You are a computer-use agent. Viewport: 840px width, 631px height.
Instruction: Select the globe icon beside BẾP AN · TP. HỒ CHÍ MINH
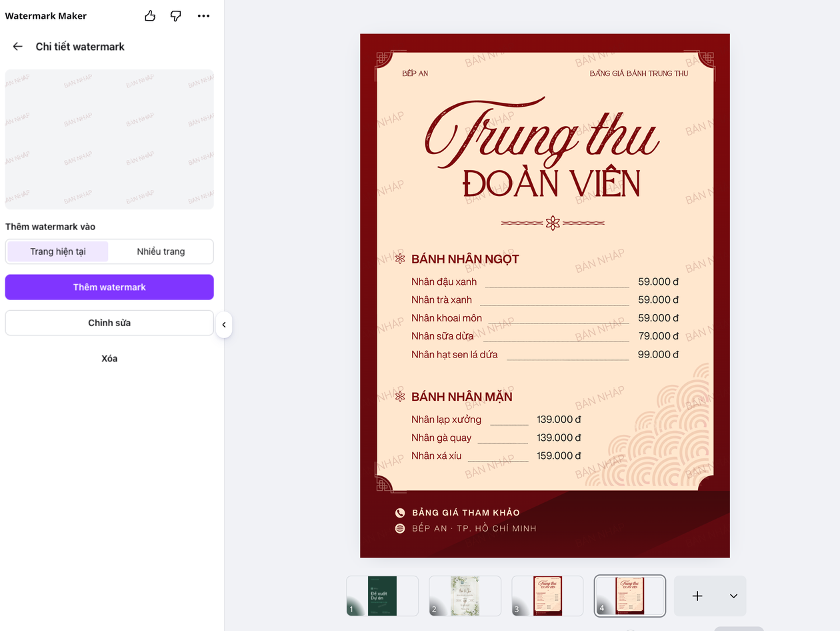tap(400, 528)
